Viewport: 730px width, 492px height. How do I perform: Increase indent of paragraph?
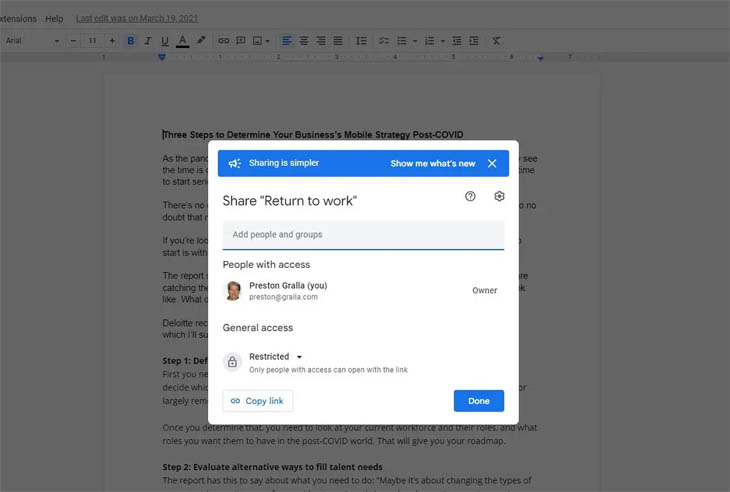tap(474, 41)
